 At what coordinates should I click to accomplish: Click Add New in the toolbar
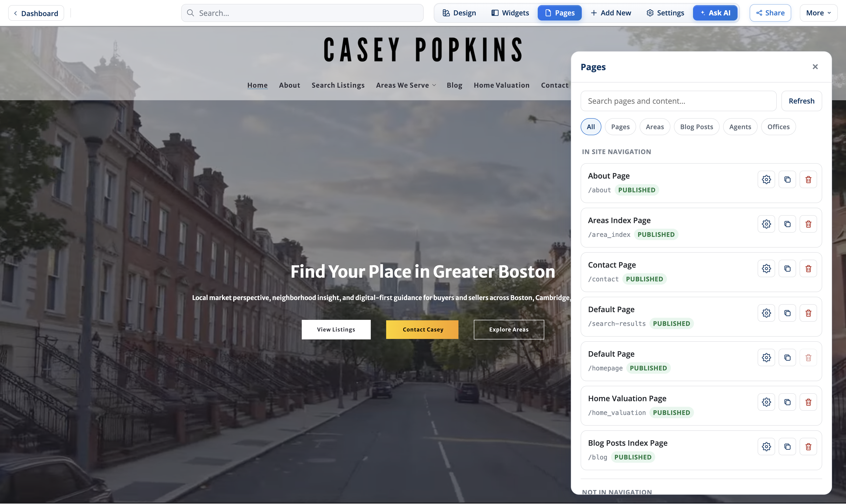coord(611,13)
